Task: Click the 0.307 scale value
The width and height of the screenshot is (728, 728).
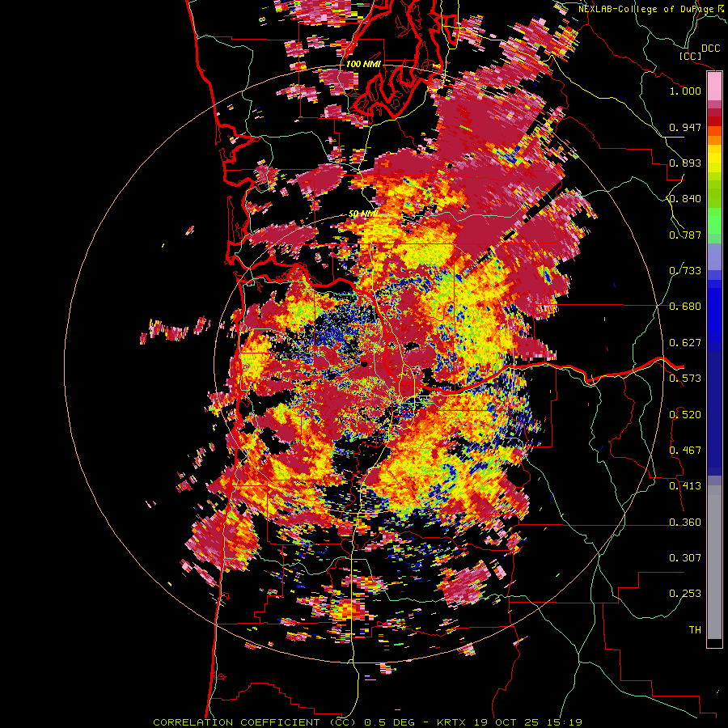Action: tap(685, 558)
